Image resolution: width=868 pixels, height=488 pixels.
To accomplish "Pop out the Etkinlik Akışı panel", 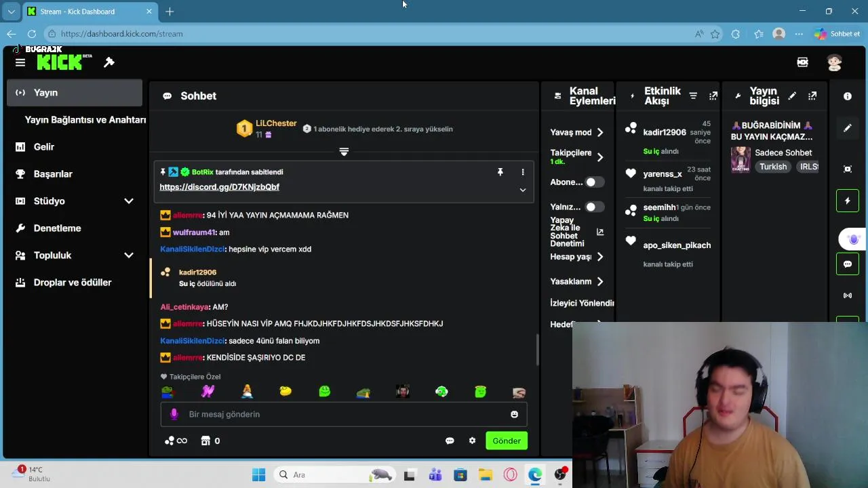I will tap(713, 96).
